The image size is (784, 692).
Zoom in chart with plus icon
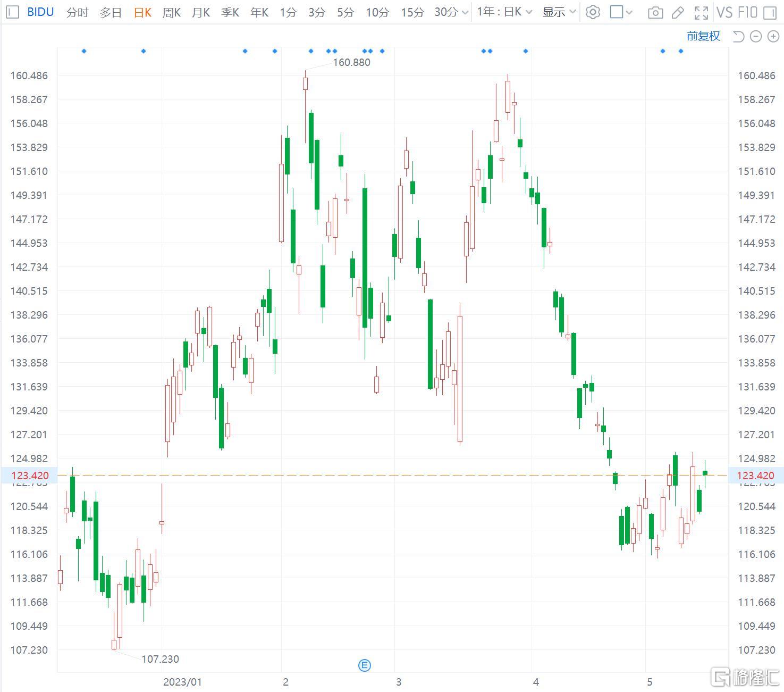click(x=773, y=36)
